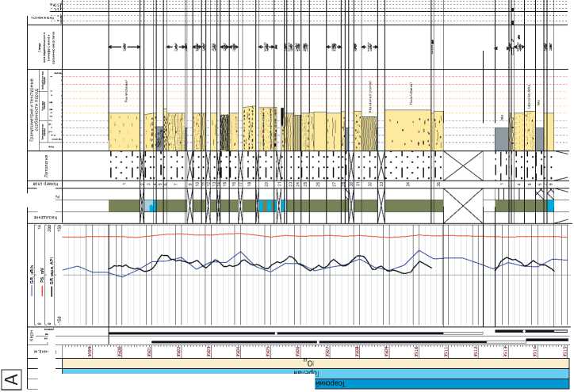
Task: Click the white unrecovered section of the core bar
Action: coord(464,333)
